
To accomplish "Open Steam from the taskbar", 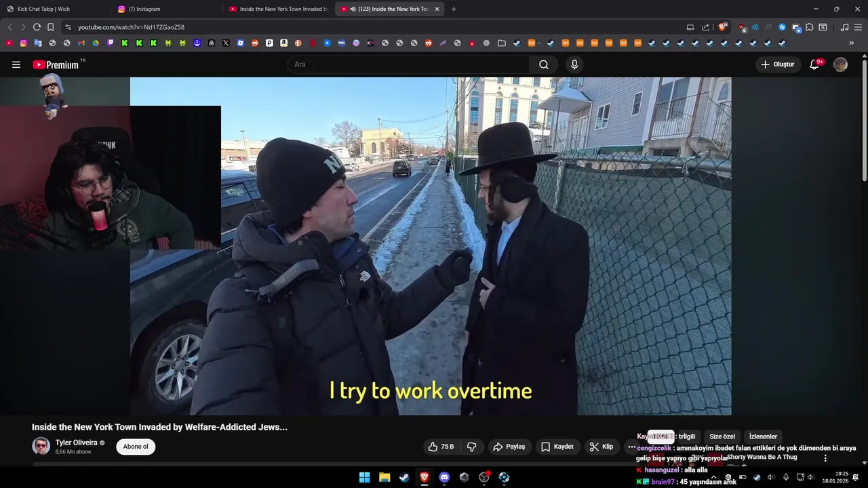I will [404, 477].
